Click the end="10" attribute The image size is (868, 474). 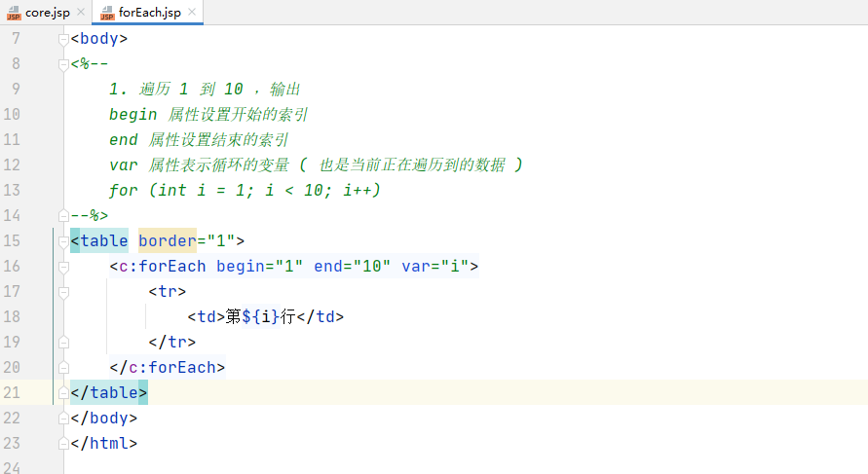pyautogui.click(x=352, y=266)
